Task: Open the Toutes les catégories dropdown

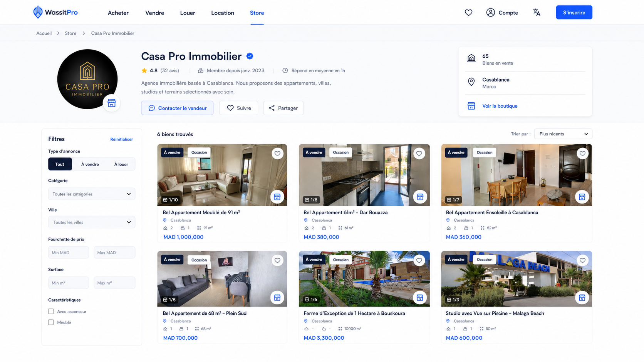Action: point(92,194)
